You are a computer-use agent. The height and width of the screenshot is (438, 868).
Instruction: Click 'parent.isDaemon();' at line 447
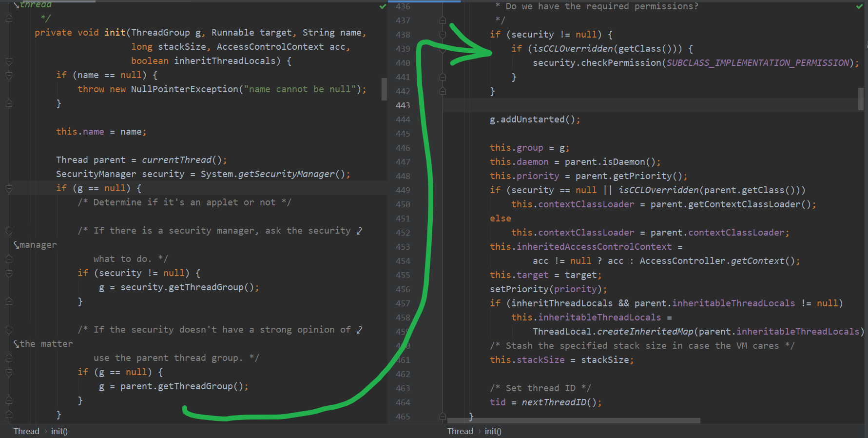[x=613, y=162]
